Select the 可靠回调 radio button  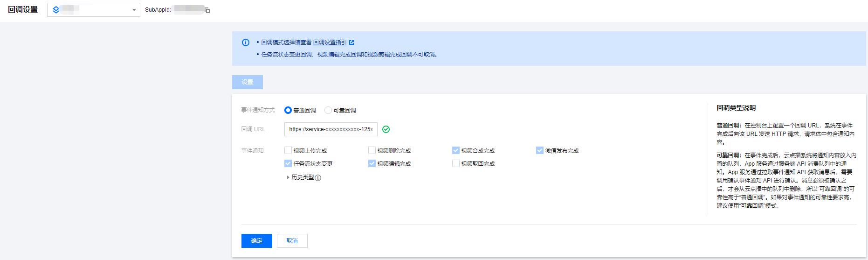coord(328,110)
